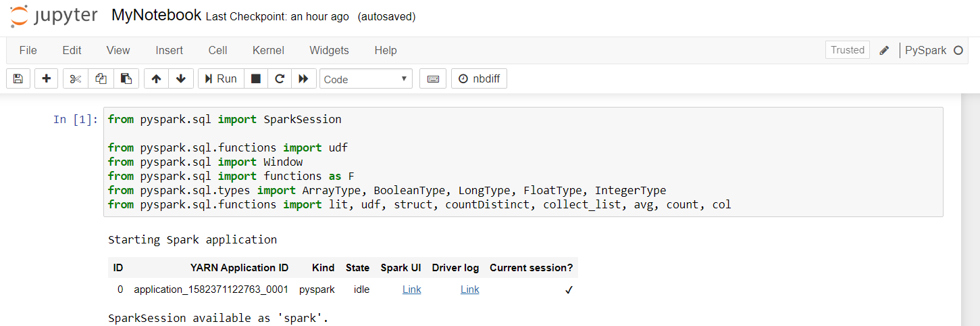This screenshot has width=980, height=326.
Task: Click the save and checkpoint icon
Action: [x=18, y=78]
